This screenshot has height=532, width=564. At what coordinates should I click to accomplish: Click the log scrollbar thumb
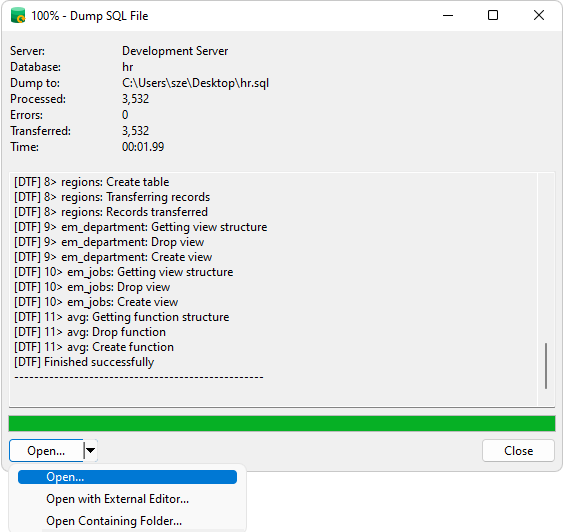click(x=546, y=366)
